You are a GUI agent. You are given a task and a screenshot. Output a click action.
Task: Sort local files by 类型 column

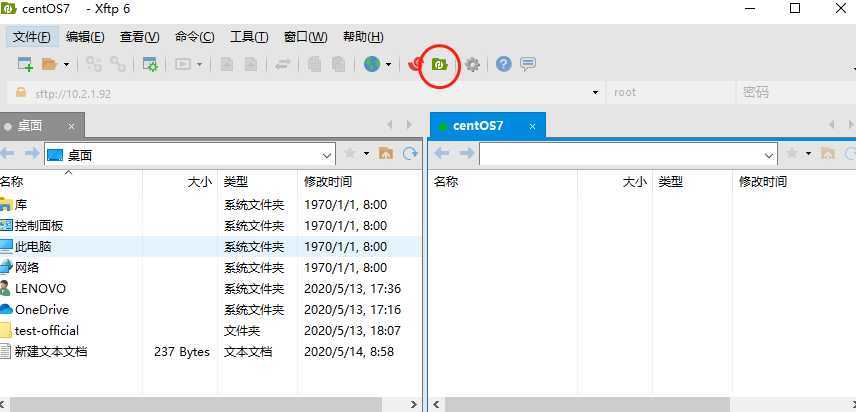coord(258,182)
